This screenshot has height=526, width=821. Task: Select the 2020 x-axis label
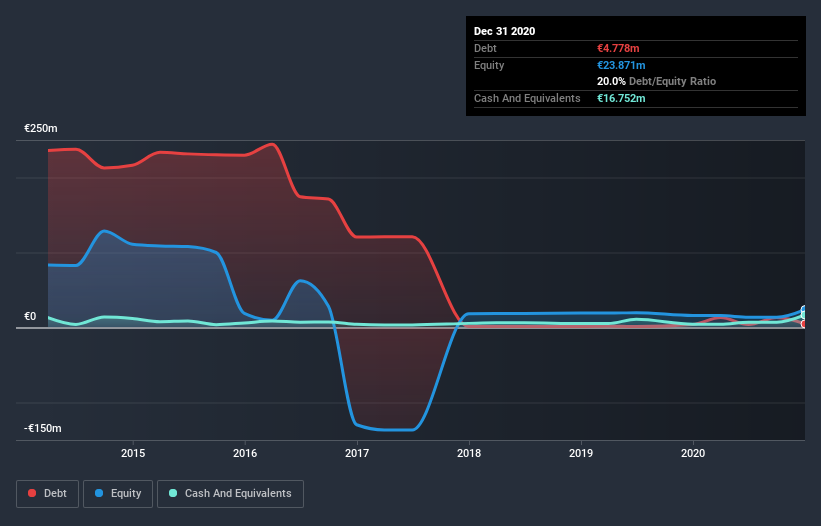tap(693, 453)
